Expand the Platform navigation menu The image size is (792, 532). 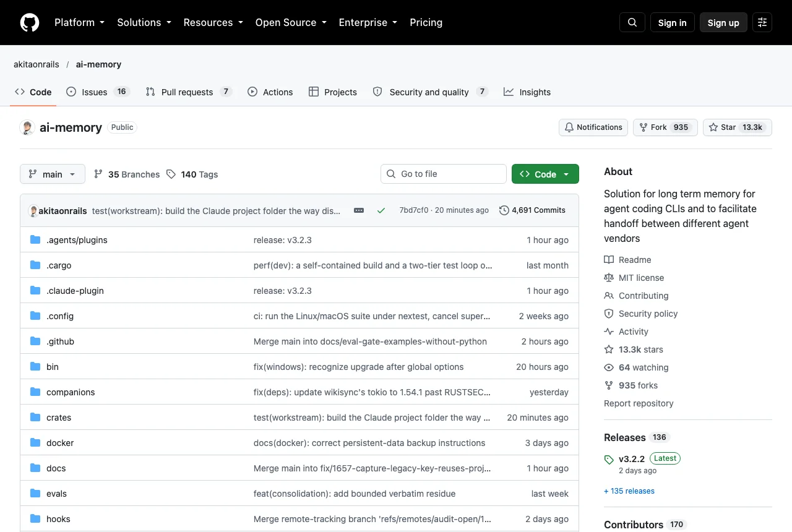click(79, 22)
